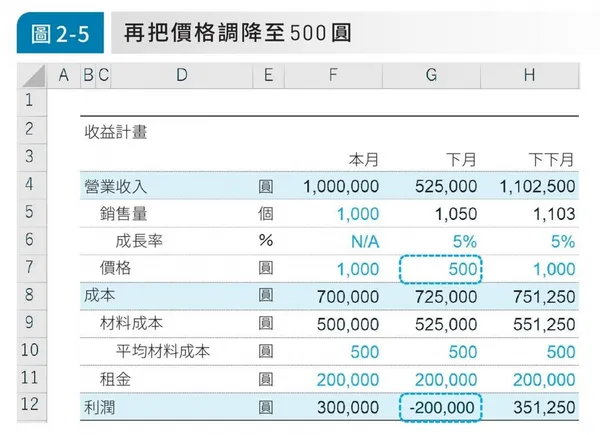Image resolution: width=600 pixels, height=435 pixels.
Task: Click the 下下月 column label
Action: pos(551,160)
